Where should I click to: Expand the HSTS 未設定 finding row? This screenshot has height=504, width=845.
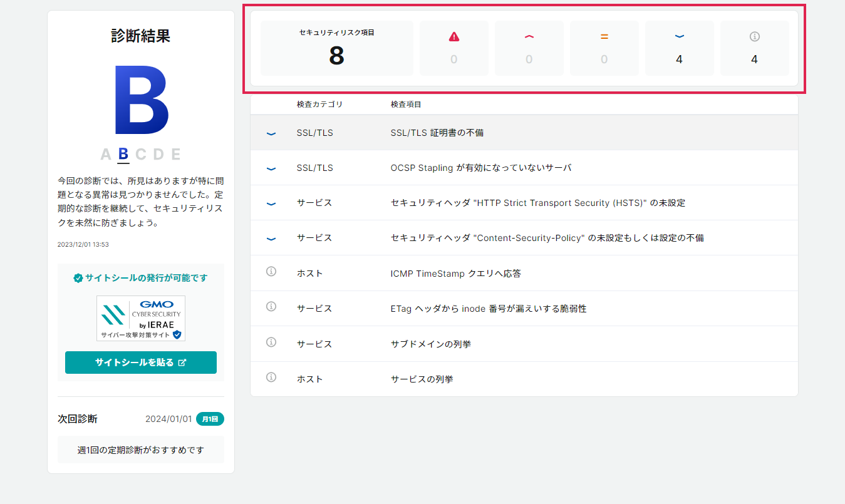[x=537, y=203]
